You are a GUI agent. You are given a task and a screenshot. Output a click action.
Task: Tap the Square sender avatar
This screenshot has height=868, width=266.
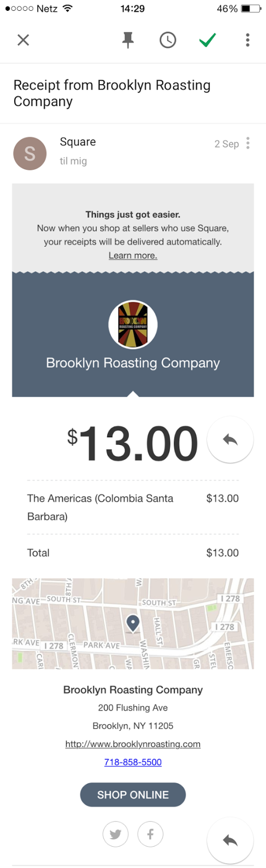pyautogui.click(x=30, y=154)
